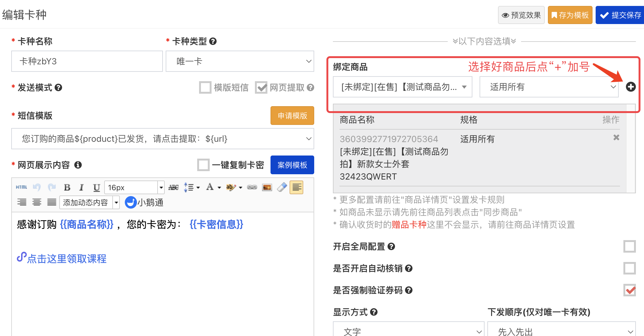Screen dimensions: 644x336
Task: Open the 添加动态内容 dropdown
Action: tap(90, 203)
